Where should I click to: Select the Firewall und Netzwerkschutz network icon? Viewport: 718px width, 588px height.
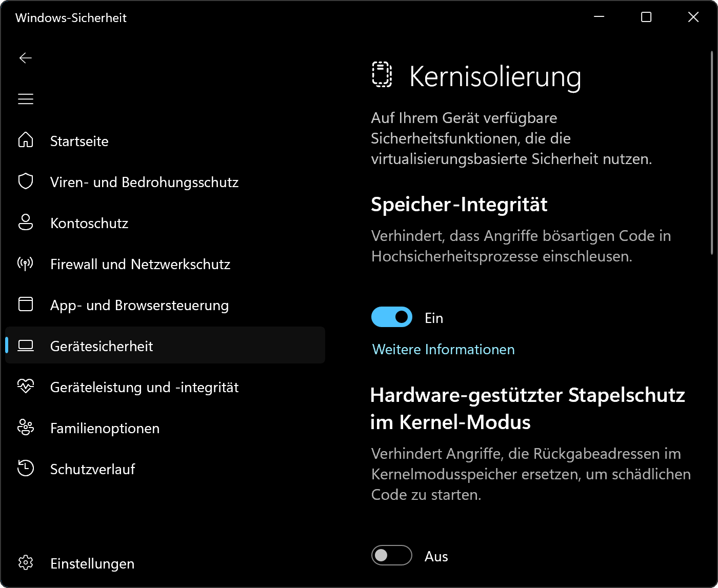point(25,263)
